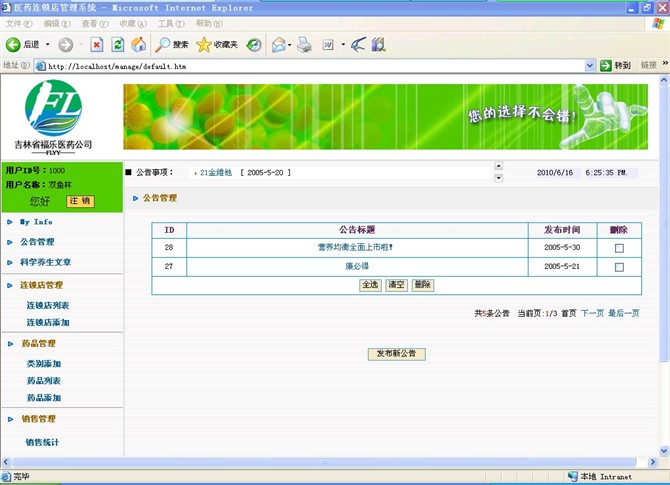Check the delete box for announcement 27

619,267
